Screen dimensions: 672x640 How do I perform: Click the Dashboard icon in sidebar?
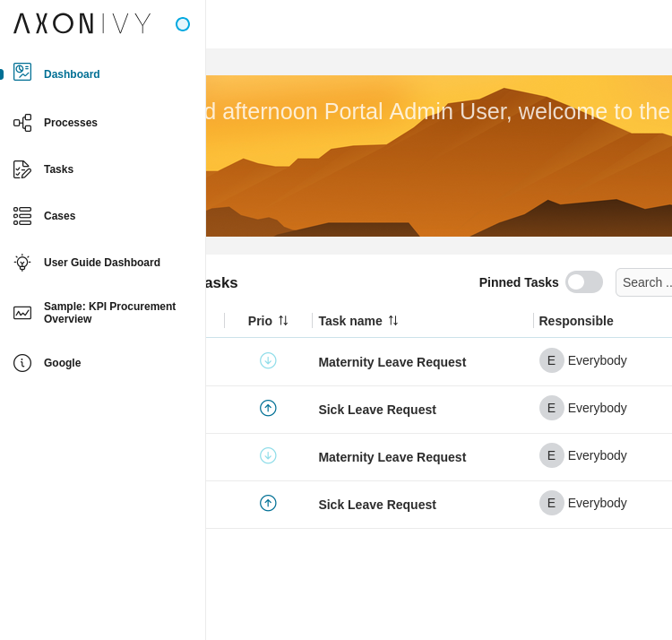tap(22, 73)
